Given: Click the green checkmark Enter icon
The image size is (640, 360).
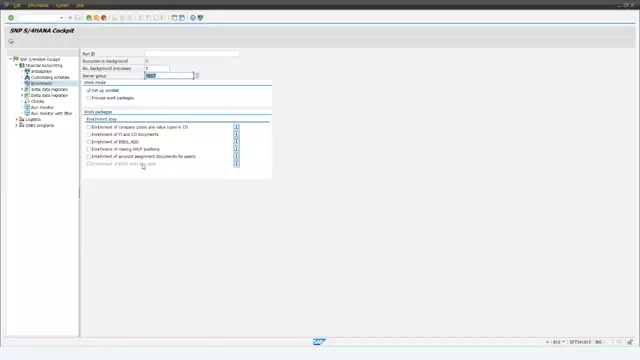Looking at the screenshot, I should coord(11,18).
